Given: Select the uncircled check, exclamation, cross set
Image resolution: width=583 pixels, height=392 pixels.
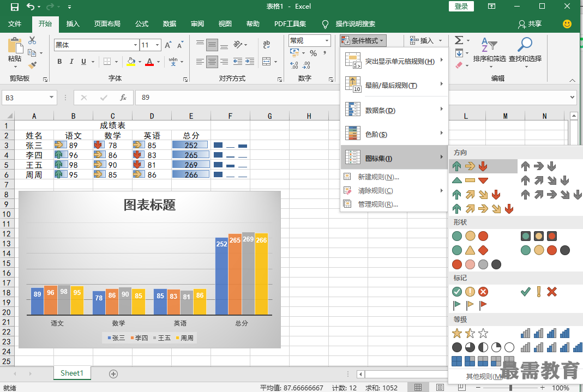Looking at the screenshot, I should tap(538, 292).
